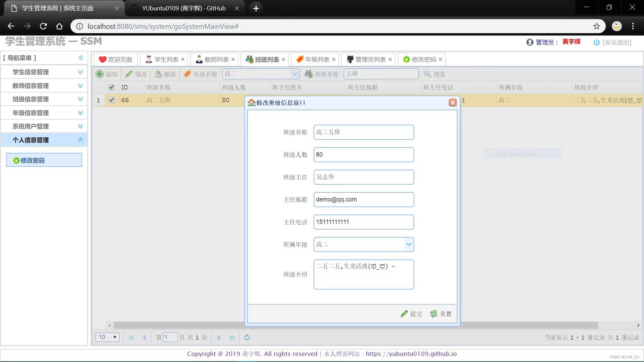Screen dimensions: 644x362
Task: Click the green plus 添加 icon
Action: [100, 74]
